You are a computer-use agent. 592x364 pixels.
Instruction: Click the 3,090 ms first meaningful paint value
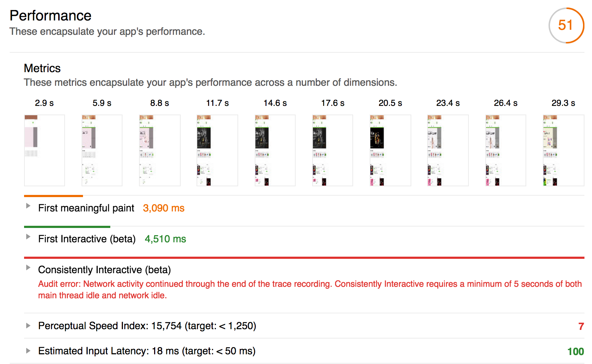tap(163, 208)
